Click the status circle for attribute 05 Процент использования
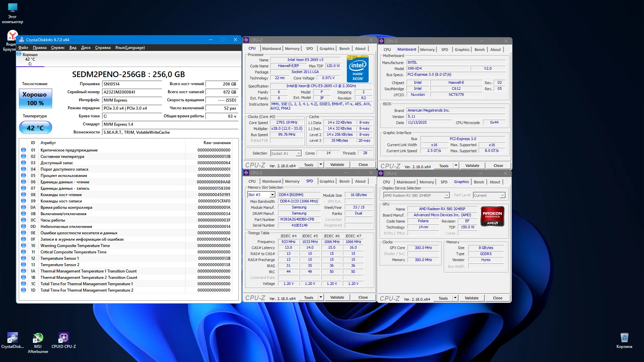 (23, 175)
